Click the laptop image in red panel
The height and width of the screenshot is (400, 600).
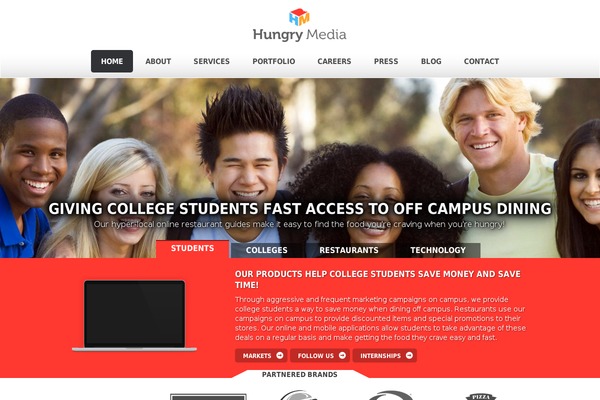(134, 315)
